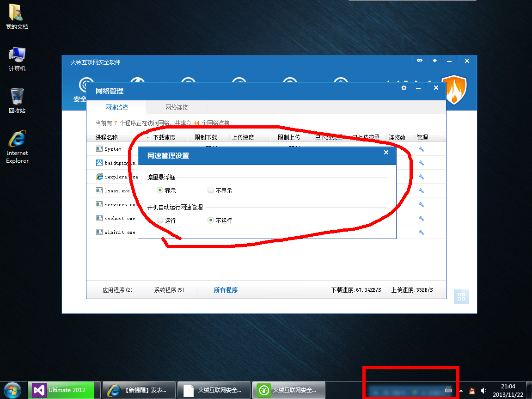This screenshot has height=399, width=532.
Task: Close the 网速管理设置 dialog
Action: 386,153
